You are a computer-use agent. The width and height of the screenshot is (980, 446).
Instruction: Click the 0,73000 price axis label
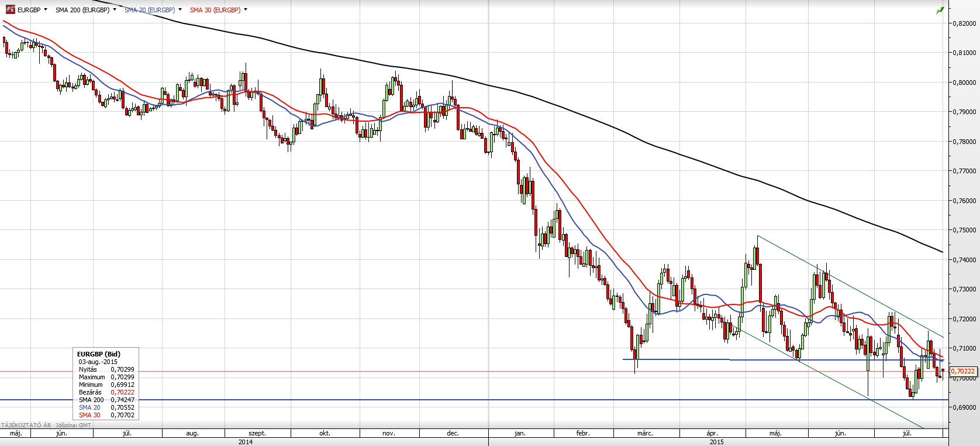coord(964,289)
